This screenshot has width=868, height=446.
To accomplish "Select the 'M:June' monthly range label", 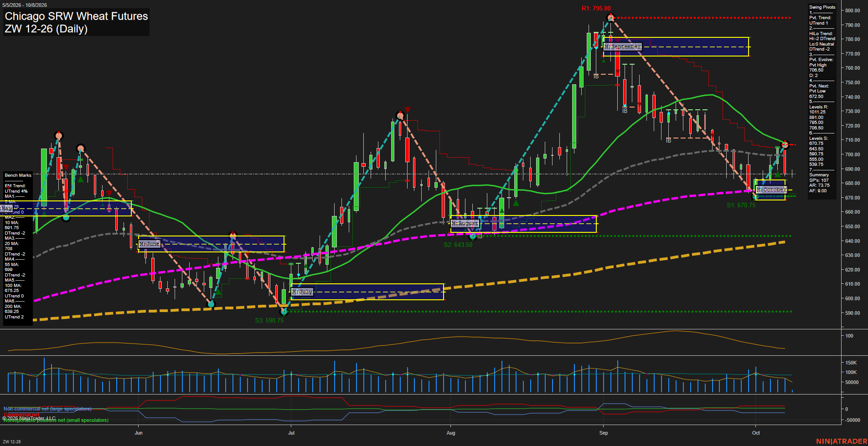I will [x=150, y=244].
